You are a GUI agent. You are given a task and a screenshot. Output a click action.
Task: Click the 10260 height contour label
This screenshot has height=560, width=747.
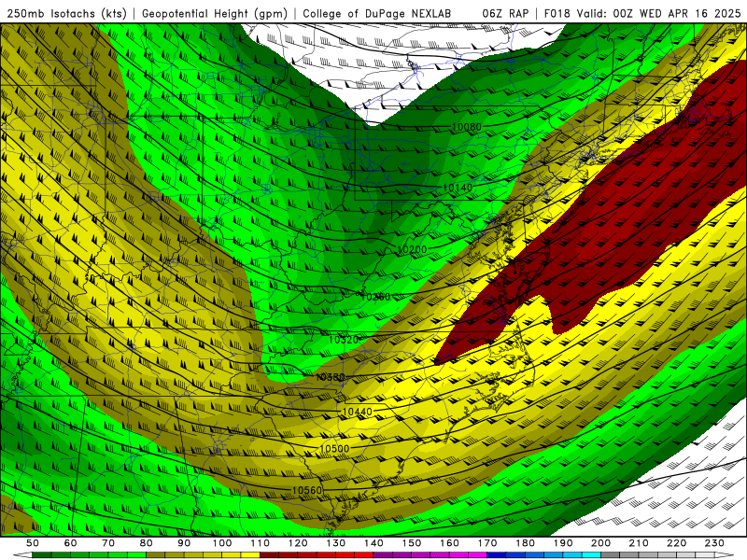coord(375,297)
